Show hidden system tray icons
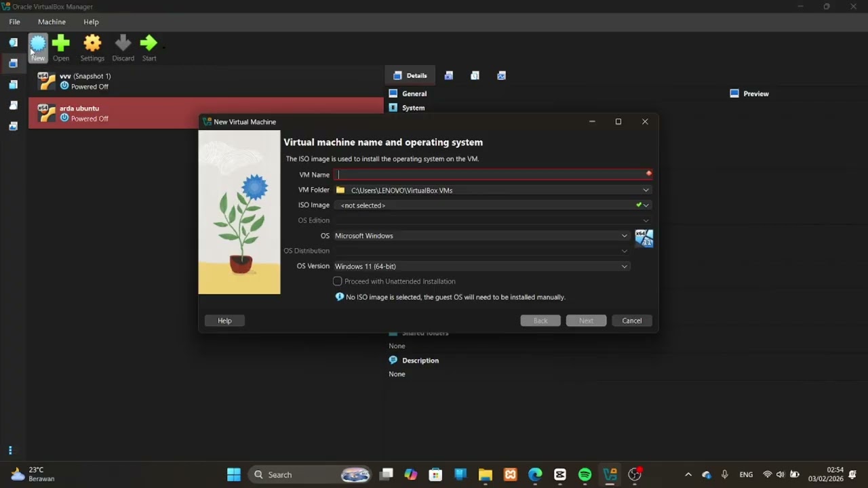Viewport: 868px width, 488px height. 688,474
